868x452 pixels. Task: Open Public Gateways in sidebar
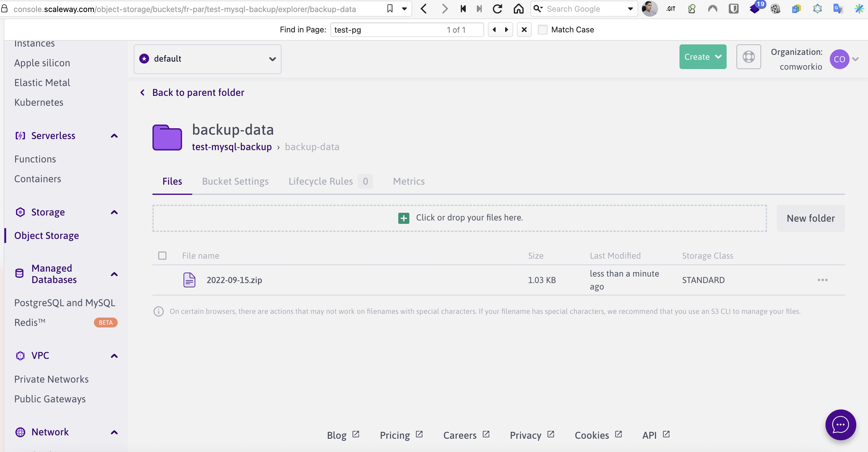pos(50,399)
